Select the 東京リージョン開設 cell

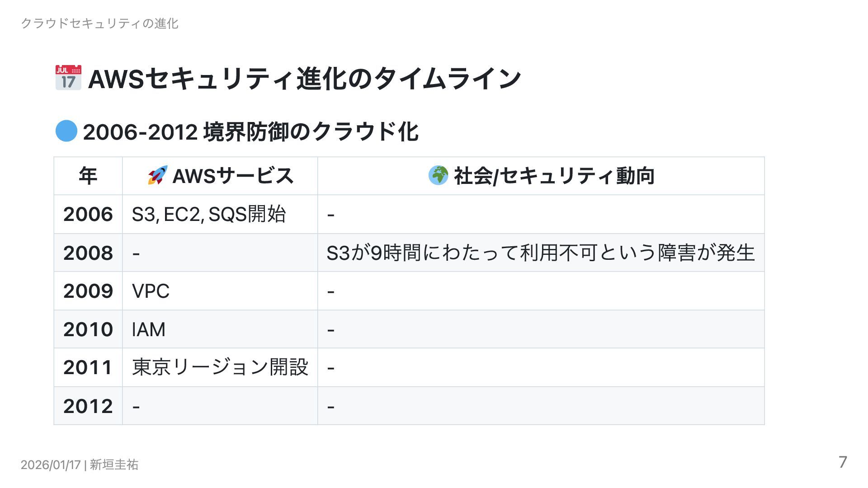tap(220, 367)
